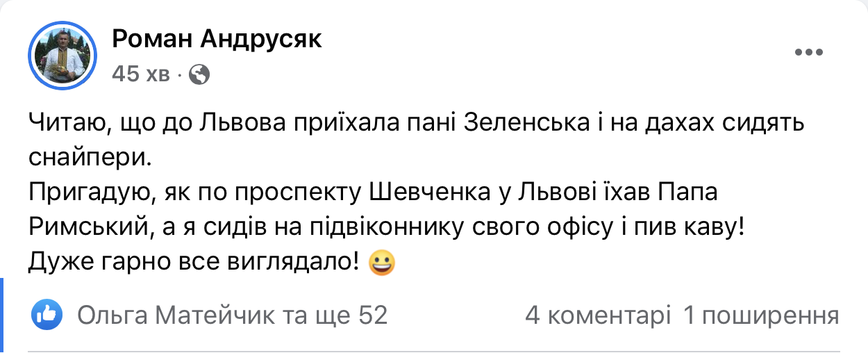Expand the 4 коментарі comments list
Image resolution: width=868 pixels, height=353 pixels.
598,315
